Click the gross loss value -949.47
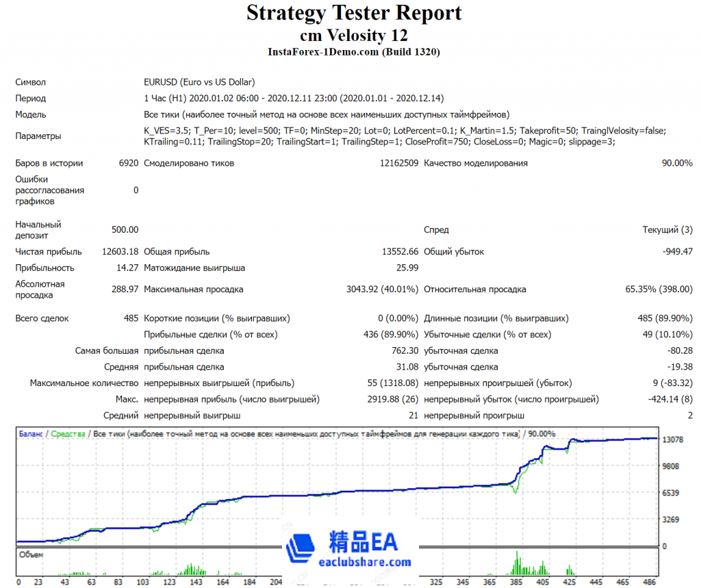 point(677,252)
